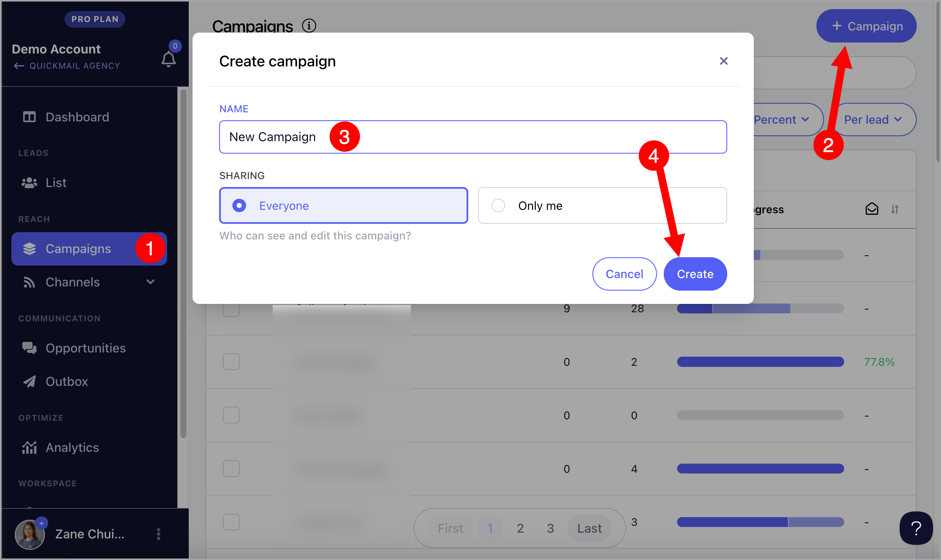The height and width of the screenshot is (560, 941).
Task: Open the notifications bell
Action: (169, 59)
